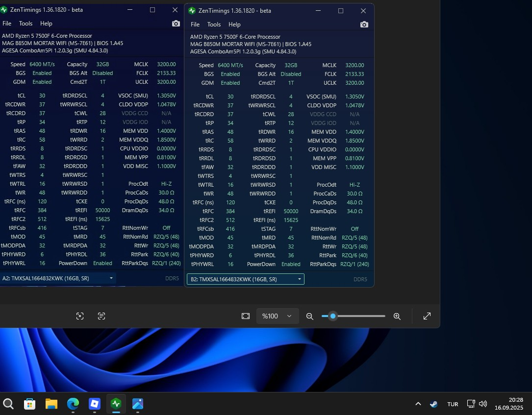Open Help menu in right ZenTimings window
Screen dimensions: 532x415
tap(234, 24)
